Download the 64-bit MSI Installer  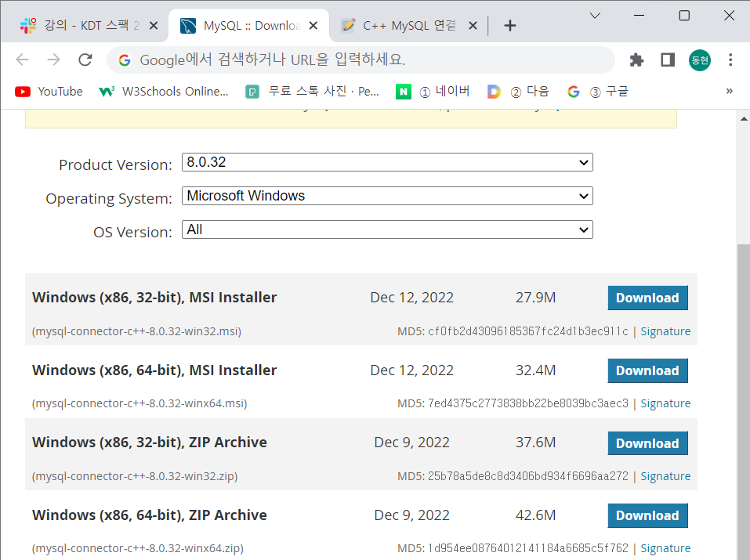pyautogui.click(x=647, y=370)
